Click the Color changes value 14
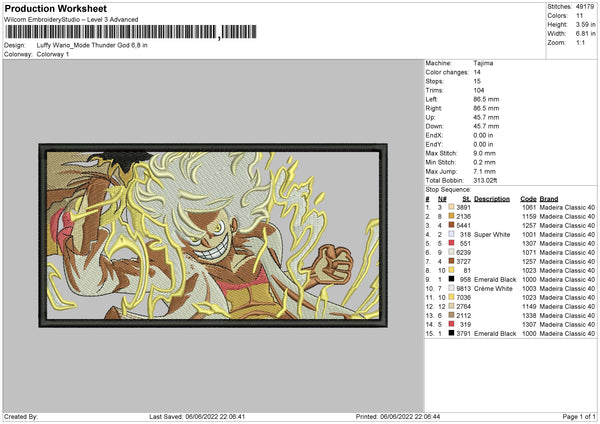This screenshot has width=600, height=424. tap(477, 72)
